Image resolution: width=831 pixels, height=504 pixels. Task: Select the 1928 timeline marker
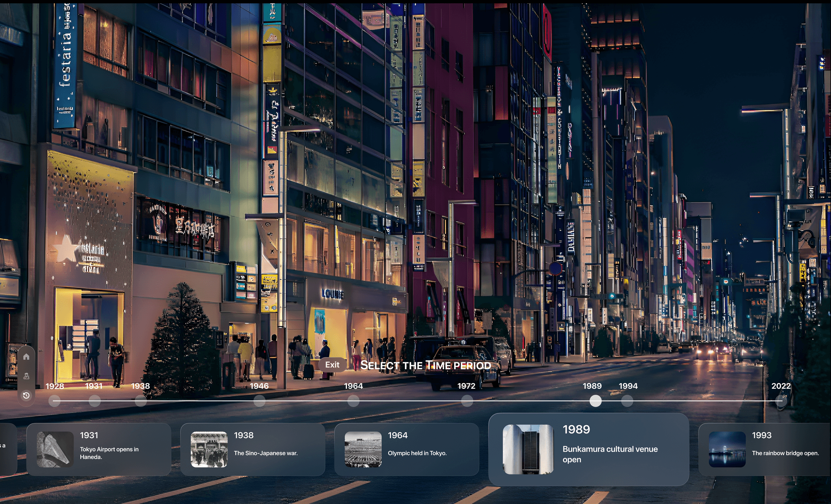click(54, 401)
